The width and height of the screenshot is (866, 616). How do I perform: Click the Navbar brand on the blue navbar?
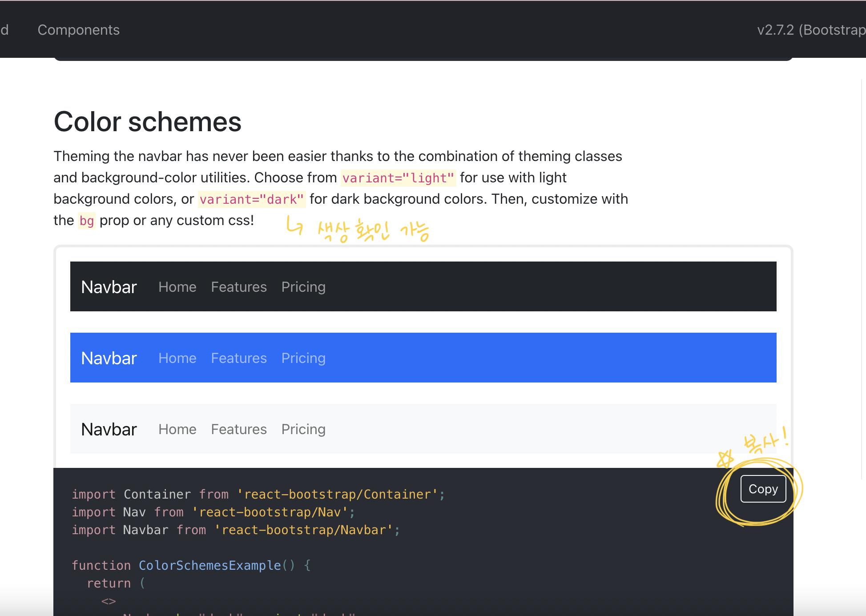[x=109, y=358]
